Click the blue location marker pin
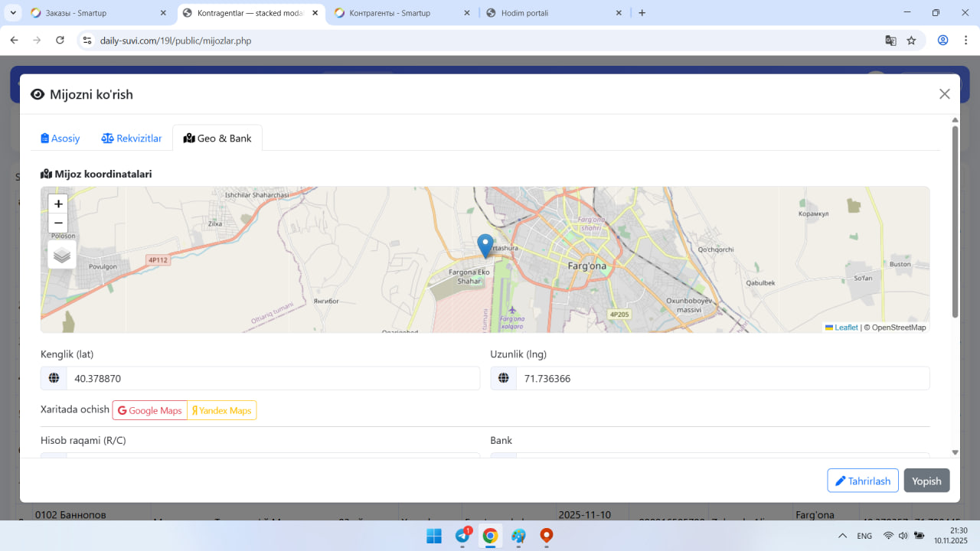This screenshot has width=980, height=551. 485,245
